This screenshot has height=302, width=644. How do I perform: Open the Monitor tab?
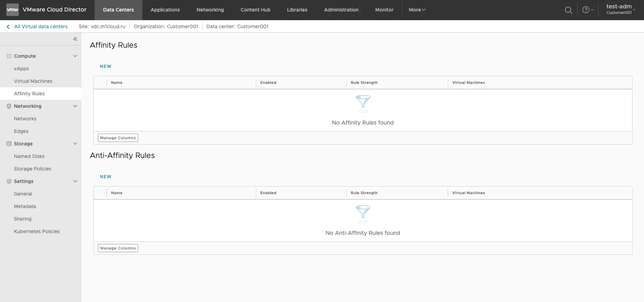click(384, 10)
